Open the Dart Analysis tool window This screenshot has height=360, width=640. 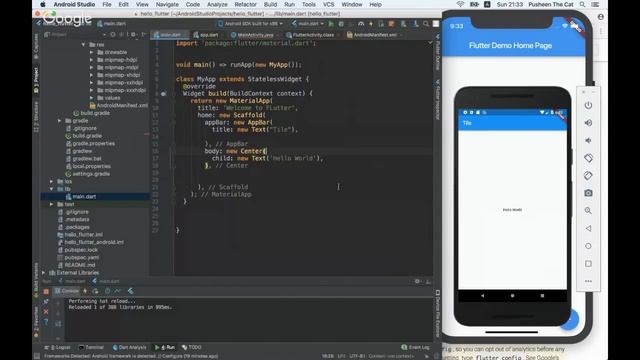pyautogui.click(x=129, y=347)
